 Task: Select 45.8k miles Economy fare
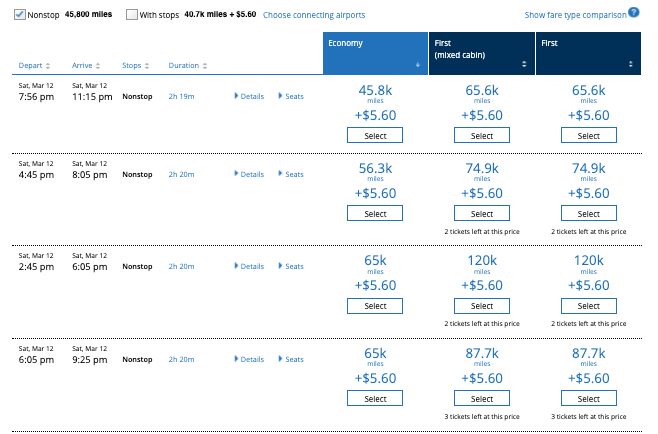pyautogui.click(x=375, y=135)
